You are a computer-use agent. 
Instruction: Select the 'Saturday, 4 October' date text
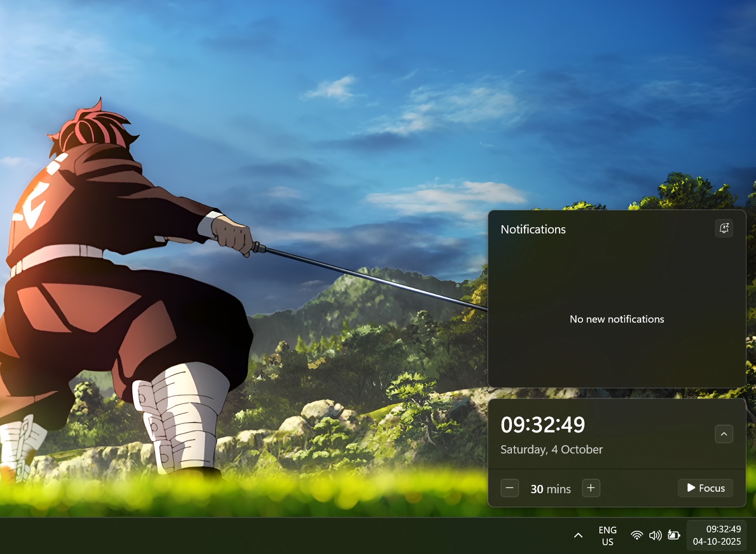(551, 449)
